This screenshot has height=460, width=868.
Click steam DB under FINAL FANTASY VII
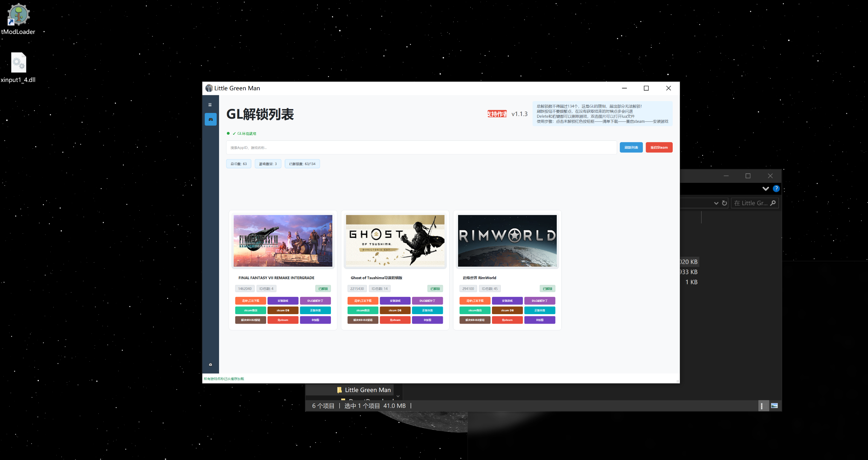pyautogui.click(x=283, y=310)
